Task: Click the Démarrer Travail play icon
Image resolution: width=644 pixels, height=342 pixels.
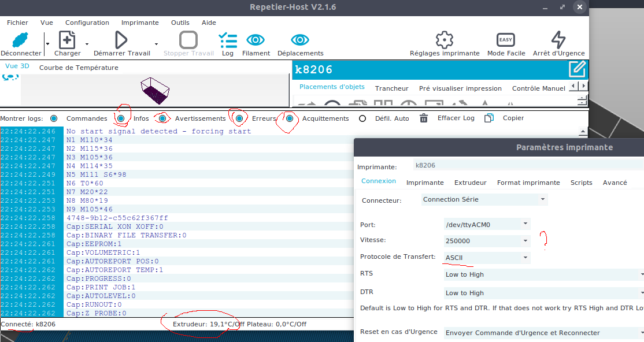Action: point(121,40)
